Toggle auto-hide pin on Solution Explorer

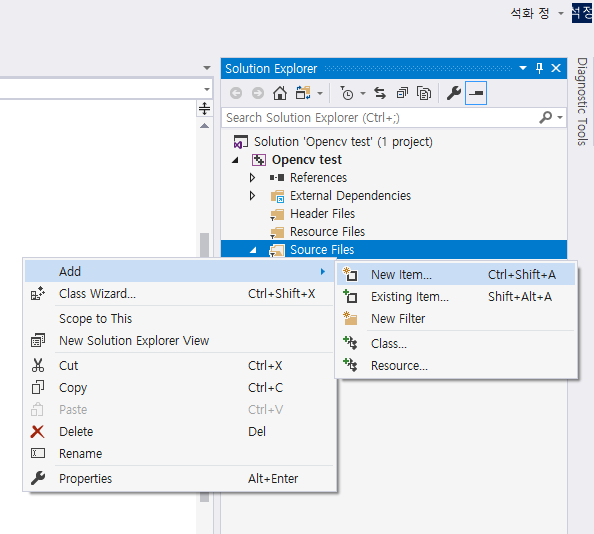pos(539,68)
